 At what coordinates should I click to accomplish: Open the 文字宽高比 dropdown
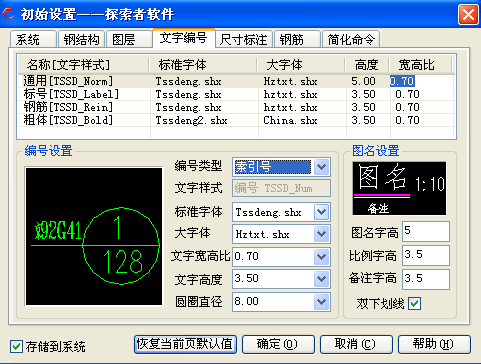tap(321, 257)
